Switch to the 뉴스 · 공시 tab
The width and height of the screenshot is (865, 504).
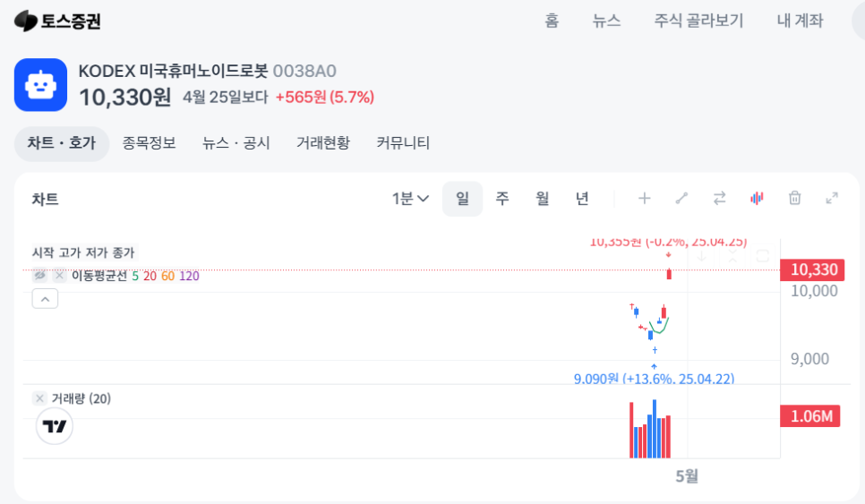[x=236, y=143]
